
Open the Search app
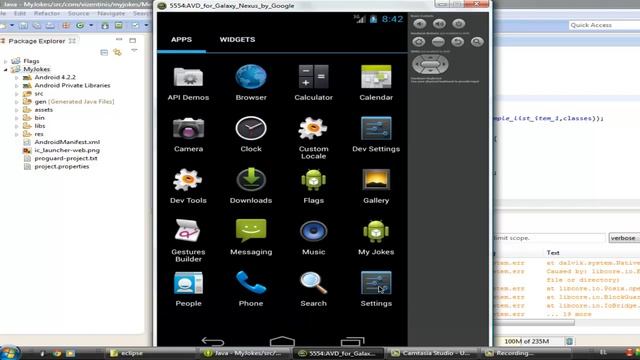pyautogui.click(x=313, y=289)
